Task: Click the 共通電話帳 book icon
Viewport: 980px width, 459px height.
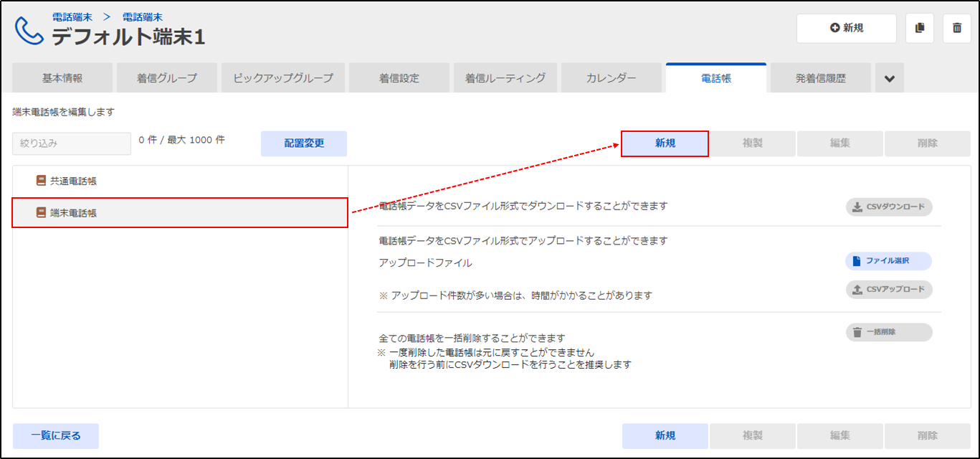Action: point(41,181)
